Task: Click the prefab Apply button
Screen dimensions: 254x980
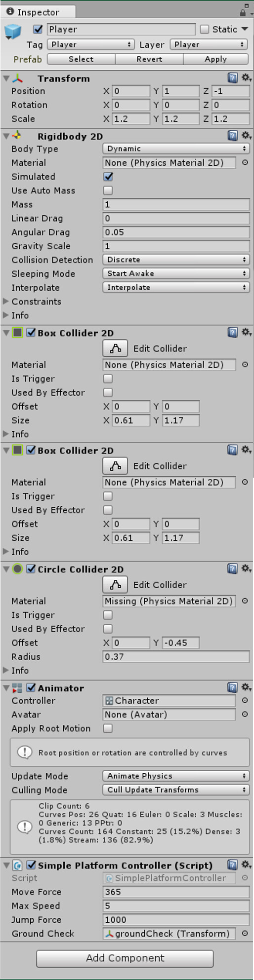Action: [216, 59]
